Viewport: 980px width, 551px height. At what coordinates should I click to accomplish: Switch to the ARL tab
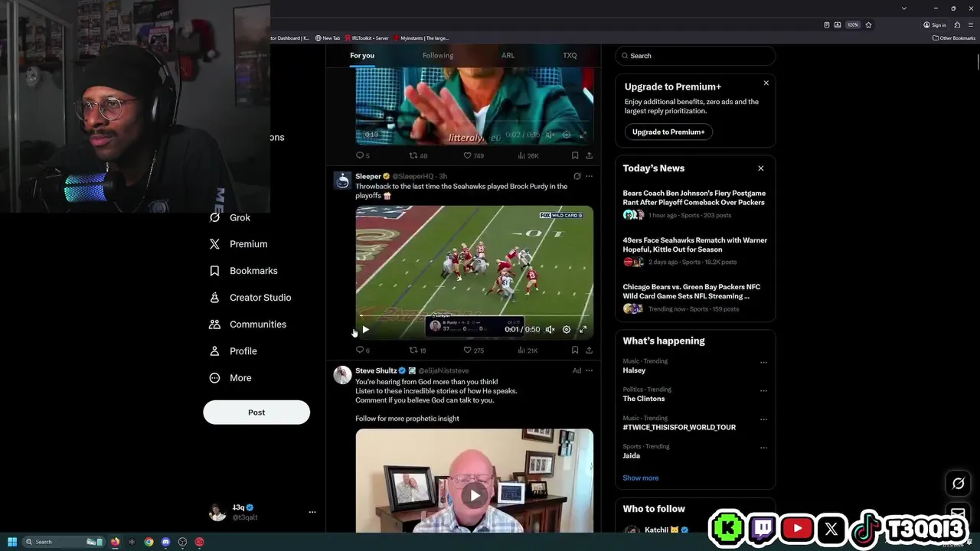[x=508, y=55]
